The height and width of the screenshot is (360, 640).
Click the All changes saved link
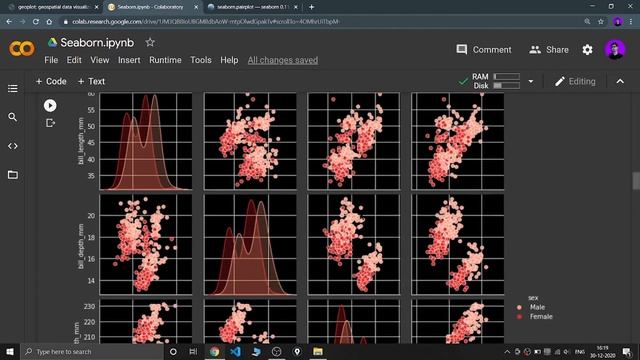point(282,60)
